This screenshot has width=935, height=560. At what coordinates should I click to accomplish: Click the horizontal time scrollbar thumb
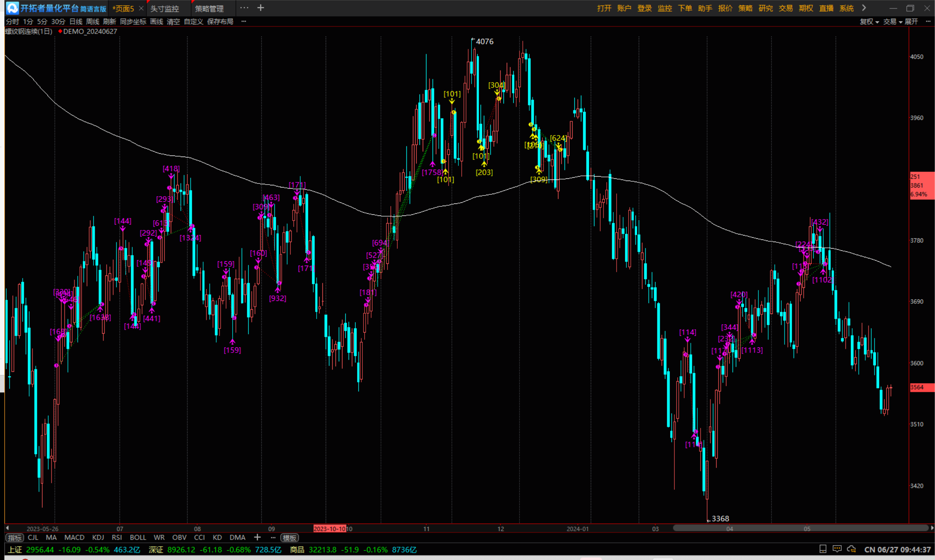pos(800,528)
